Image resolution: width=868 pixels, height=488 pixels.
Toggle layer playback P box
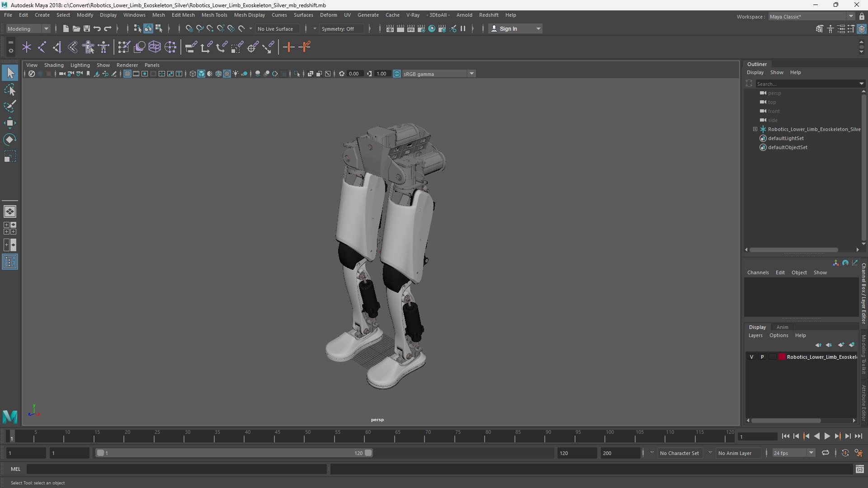tap(762, 357)
